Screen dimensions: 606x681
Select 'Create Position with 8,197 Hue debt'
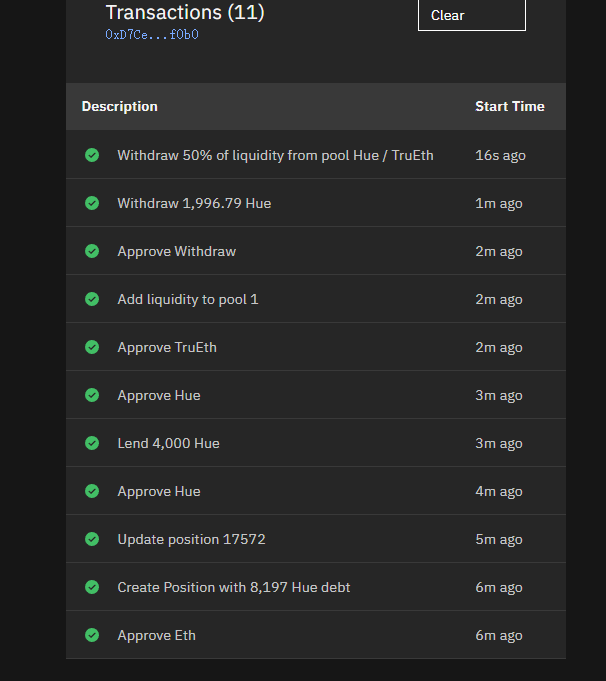pyautogui.click(x=234, y=587)
